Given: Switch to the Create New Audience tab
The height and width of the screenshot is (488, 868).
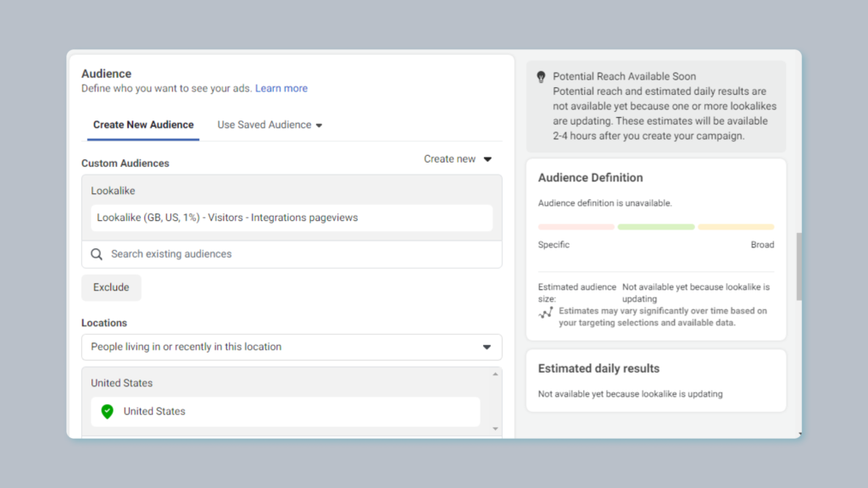Looking at the screenshot, I should pyautogui.click(x=143, y=125).
